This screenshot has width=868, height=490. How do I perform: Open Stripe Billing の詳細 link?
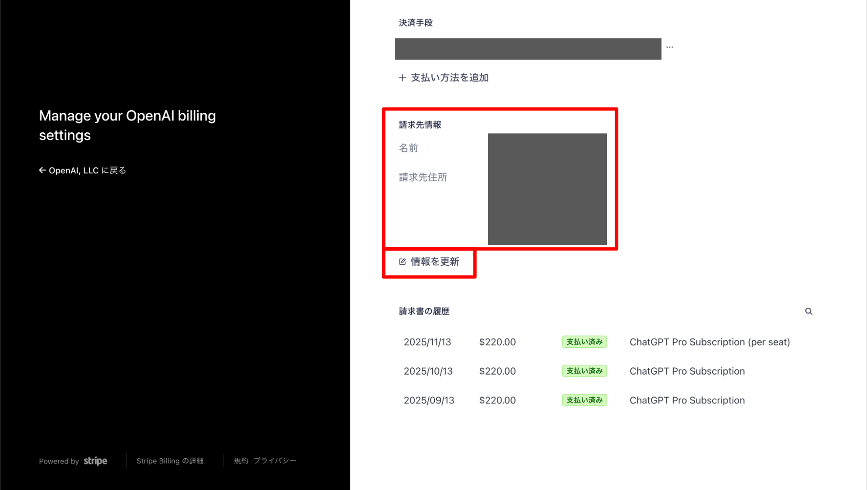(x=170, y=461)
